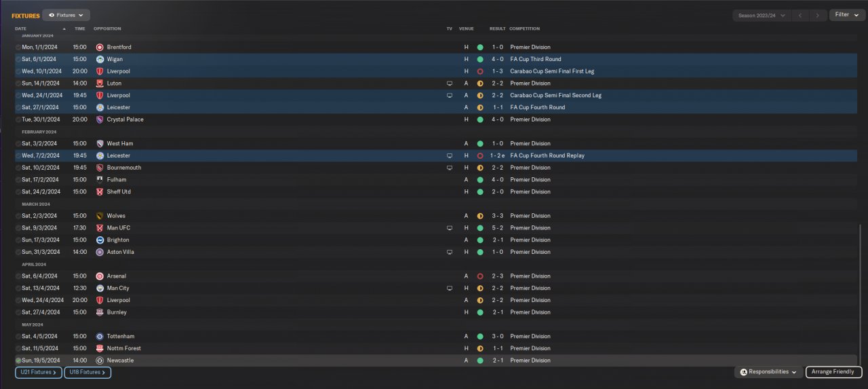868x389 pixels.
Task: Open the Responsibilities menu
Action: coord(768,372)
